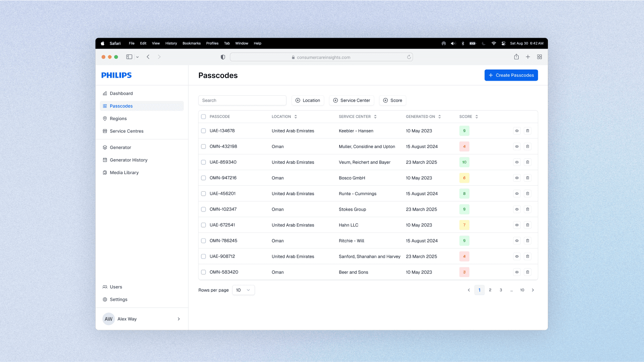This screenshot has width=644, height=362.
Task: Delete passcode UAE-134678 with trash icon
Action: [528, 131]
